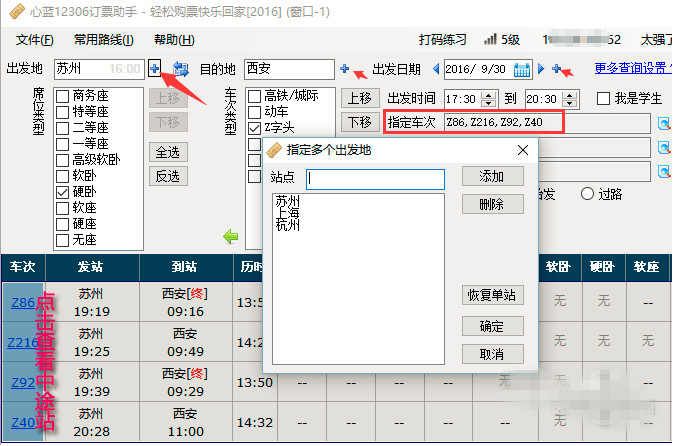
Task: Click the 出发地 input containing 苏州
Action: [99, 69]
